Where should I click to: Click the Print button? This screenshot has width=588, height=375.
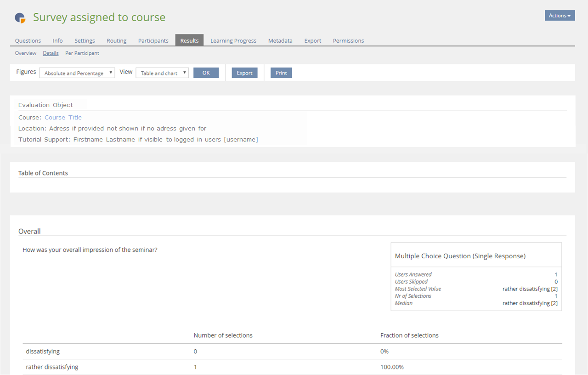[x=281, y=73]
